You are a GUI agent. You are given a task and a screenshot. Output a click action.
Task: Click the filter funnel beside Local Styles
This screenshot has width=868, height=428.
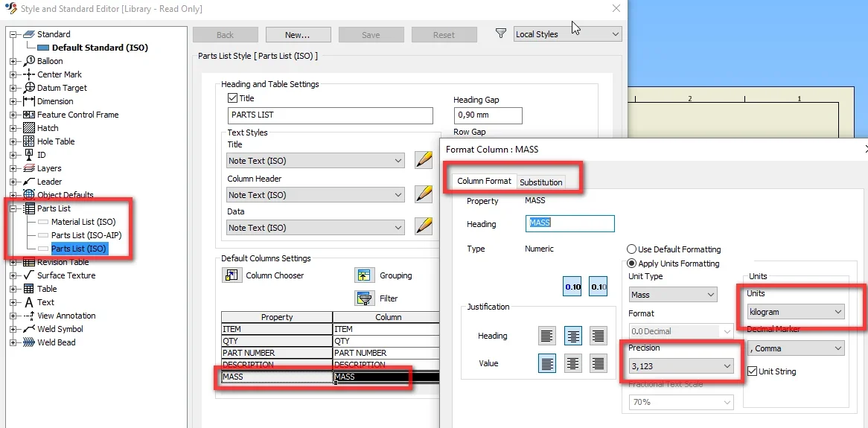[500, 33]
